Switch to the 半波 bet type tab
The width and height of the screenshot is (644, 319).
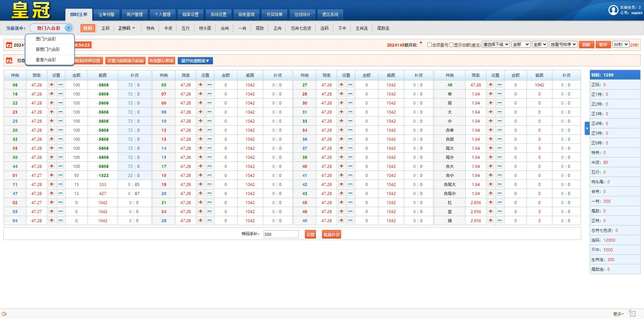[x=168, y=28]
